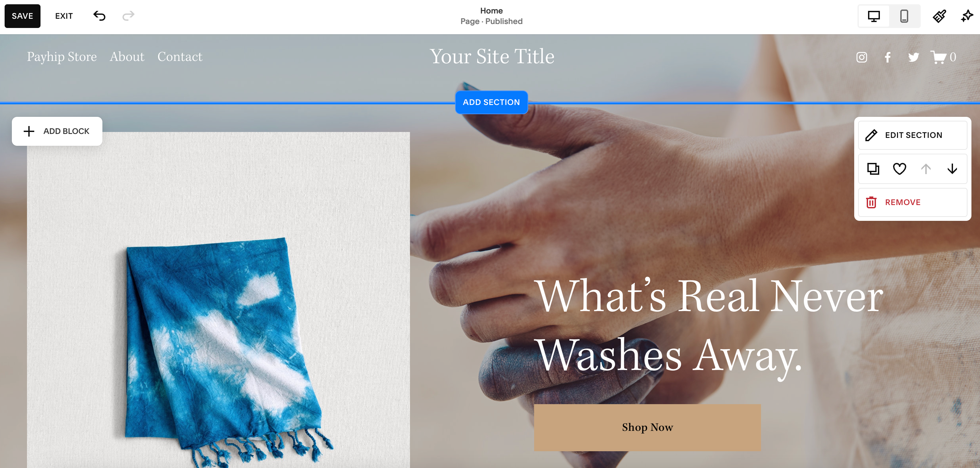Click the redo arrow icon
Screen dimensions: 980x468
pos(128,16)
